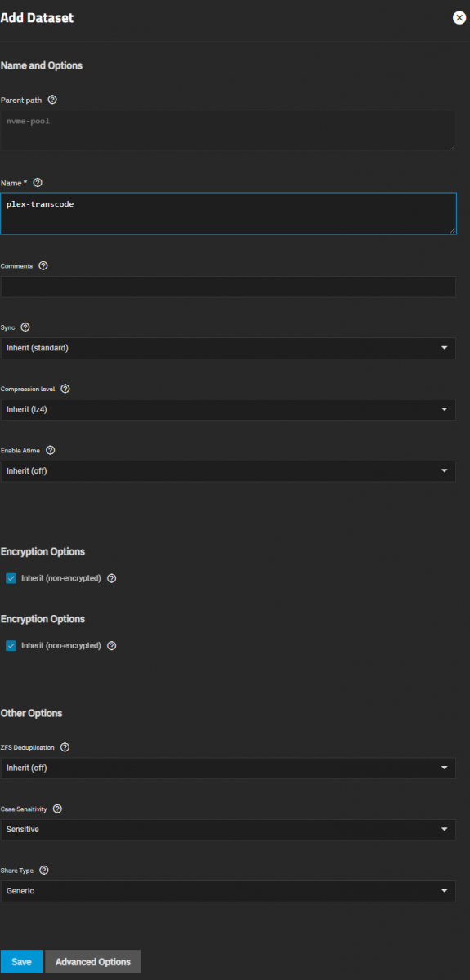The image size is (470, 980).
Task: Open the Case Sensitivity dropdown
Action: click(x=228, y=830)
